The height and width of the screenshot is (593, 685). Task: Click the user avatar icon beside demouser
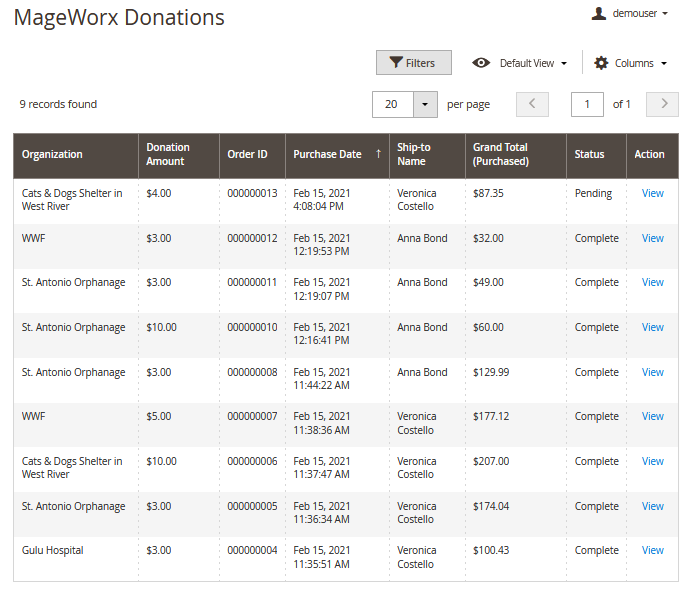click(599, 14)
